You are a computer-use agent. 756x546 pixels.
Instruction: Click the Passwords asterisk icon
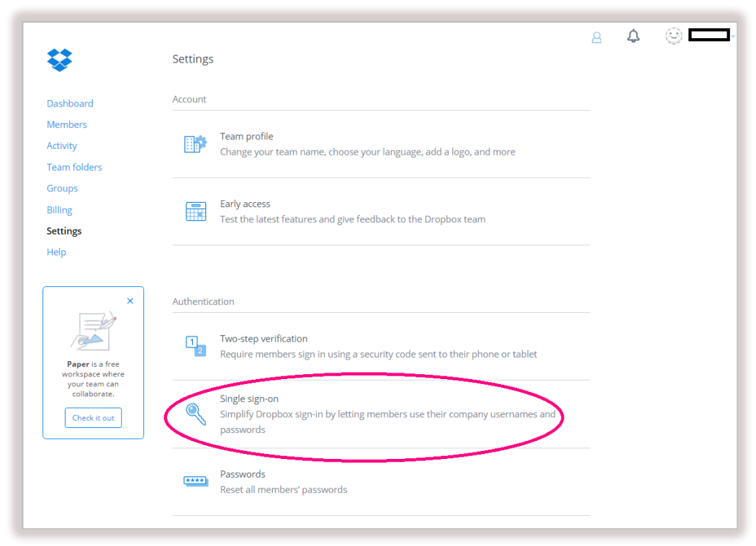195,481
